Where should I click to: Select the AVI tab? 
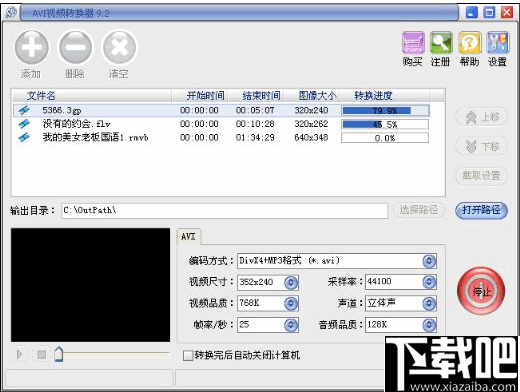pos(188,236)
